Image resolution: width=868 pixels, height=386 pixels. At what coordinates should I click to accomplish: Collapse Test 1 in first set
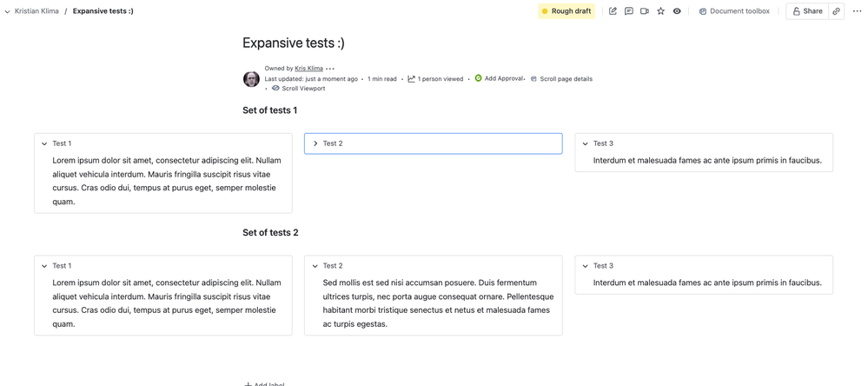tap(44, 143)
